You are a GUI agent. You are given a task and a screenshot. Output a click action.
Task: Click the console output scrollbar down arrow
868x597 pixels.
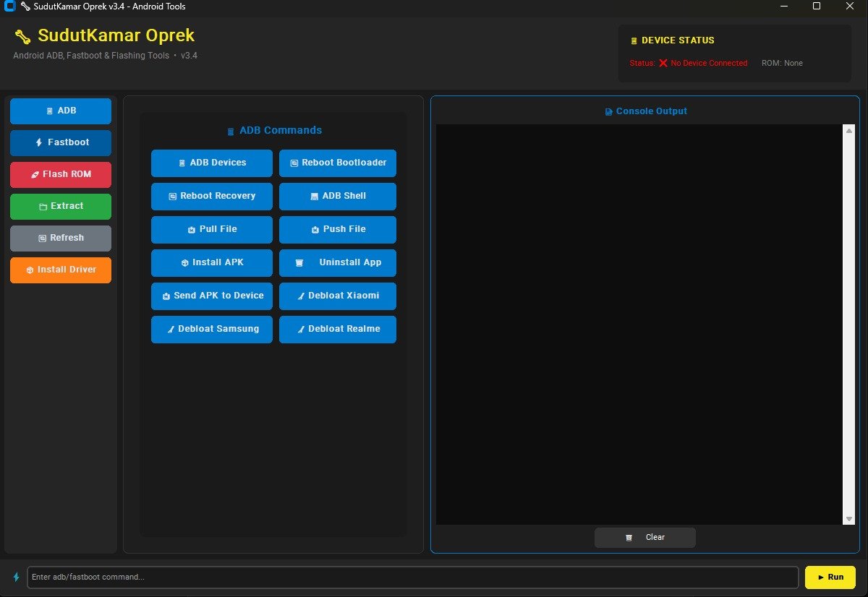[847, 518]
